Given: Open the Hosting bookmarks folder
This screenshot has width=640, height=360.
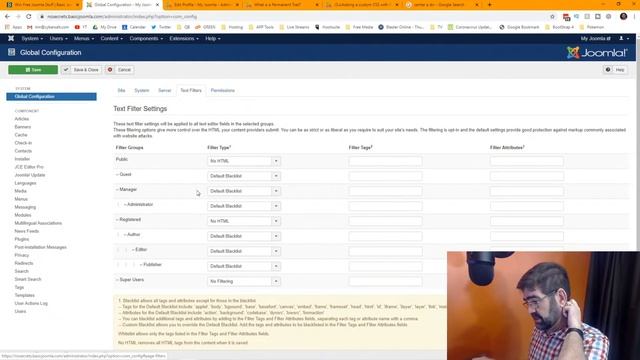Looking at the screenshot, I should [x=232, y=27].
